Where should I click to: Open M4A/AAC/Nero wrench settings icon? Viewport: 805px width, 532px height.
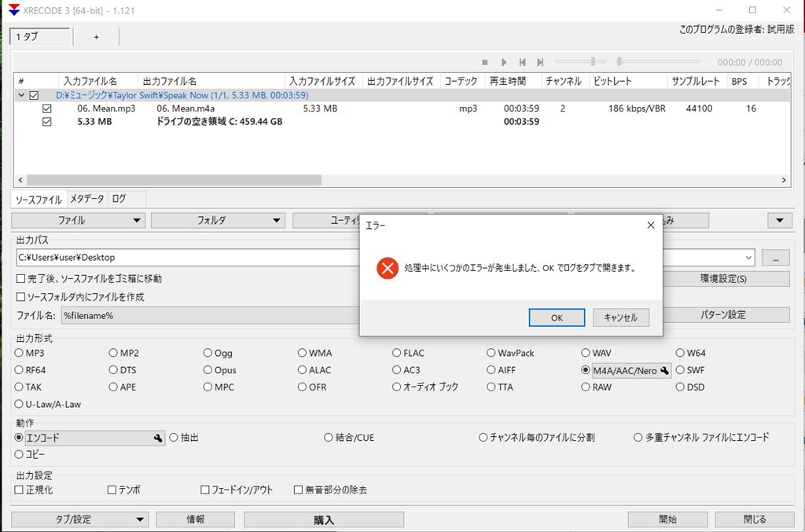pyautogui.click(x=664, y=370)
